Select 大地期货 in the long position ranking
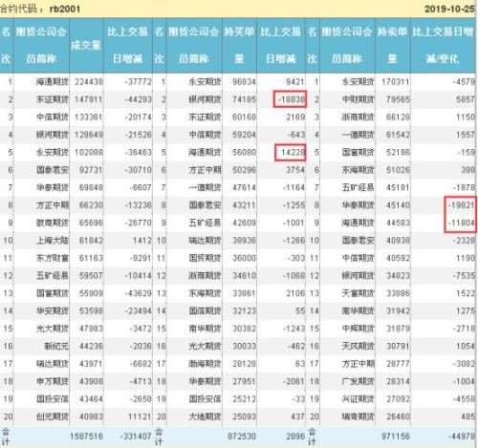 point(205,416)
